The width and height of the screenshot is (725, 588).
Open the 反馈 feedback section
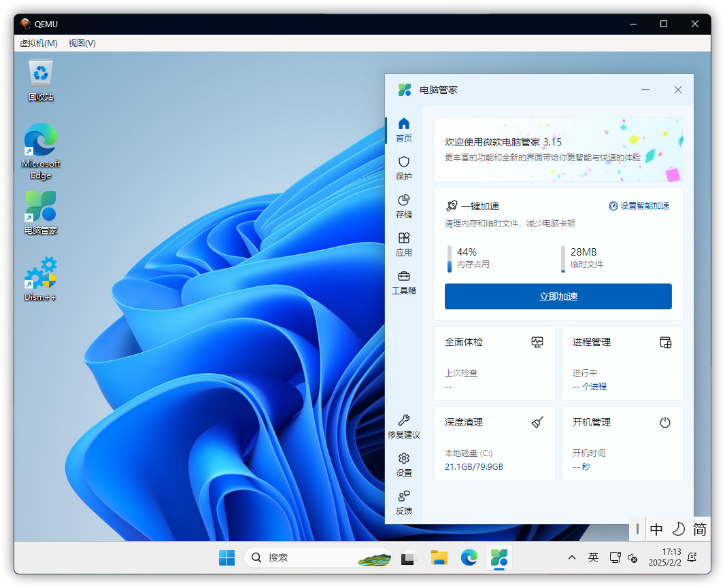tap(404, 502)
